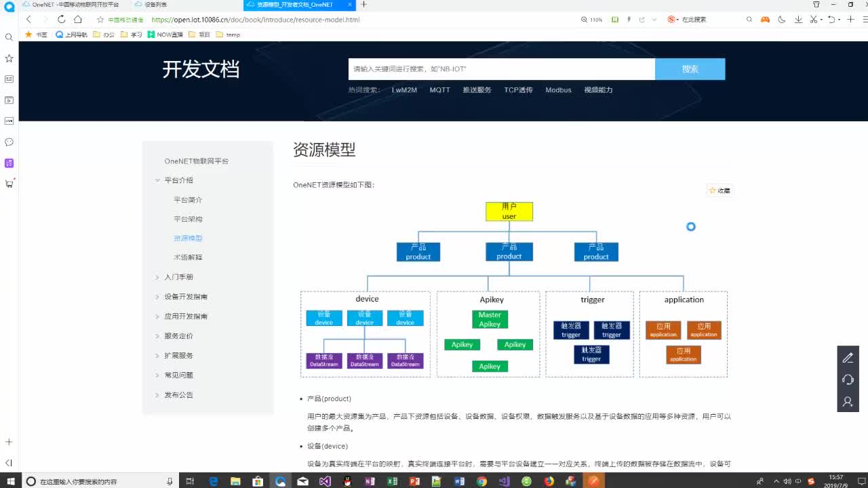Image resolution: width=868 pixels, height=488 pixels.
Task: Click the magnifier search icon in toolbar
Action: click(x=749, y=20)
